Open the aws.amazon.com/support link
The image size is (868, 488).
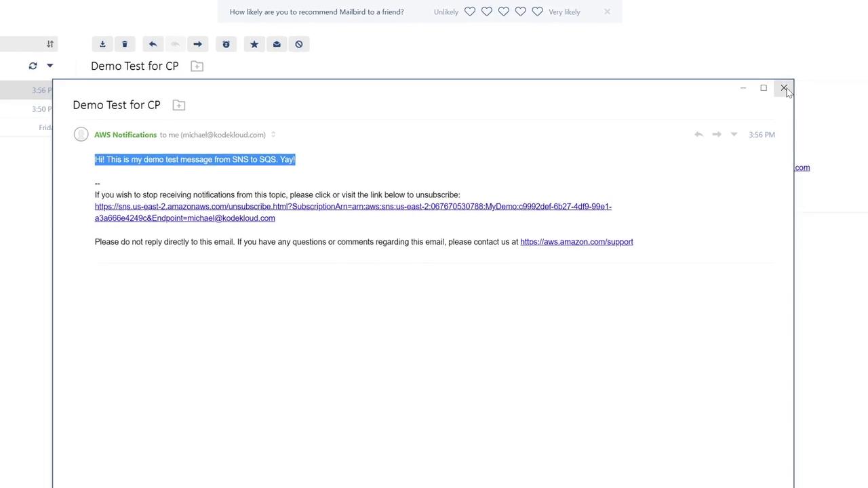(576, 242)
